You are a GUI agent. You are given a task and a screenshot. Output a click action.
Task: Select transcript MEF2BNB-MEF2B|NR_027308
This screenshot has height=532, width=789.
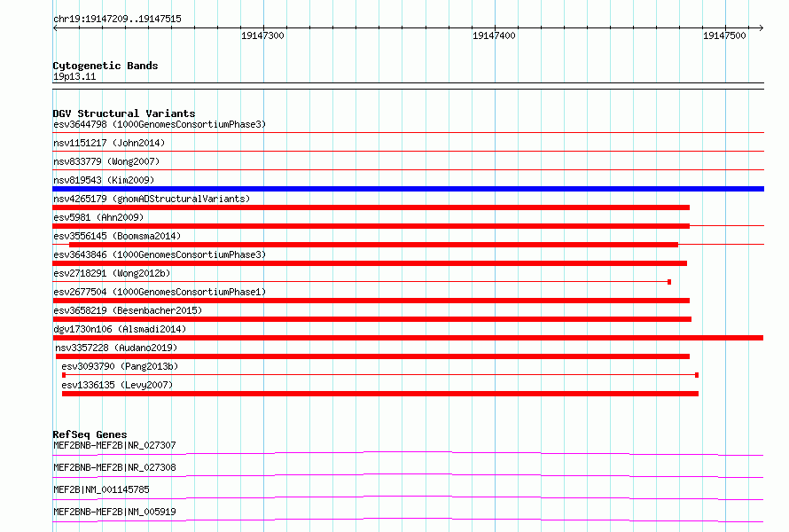point(114,467)
